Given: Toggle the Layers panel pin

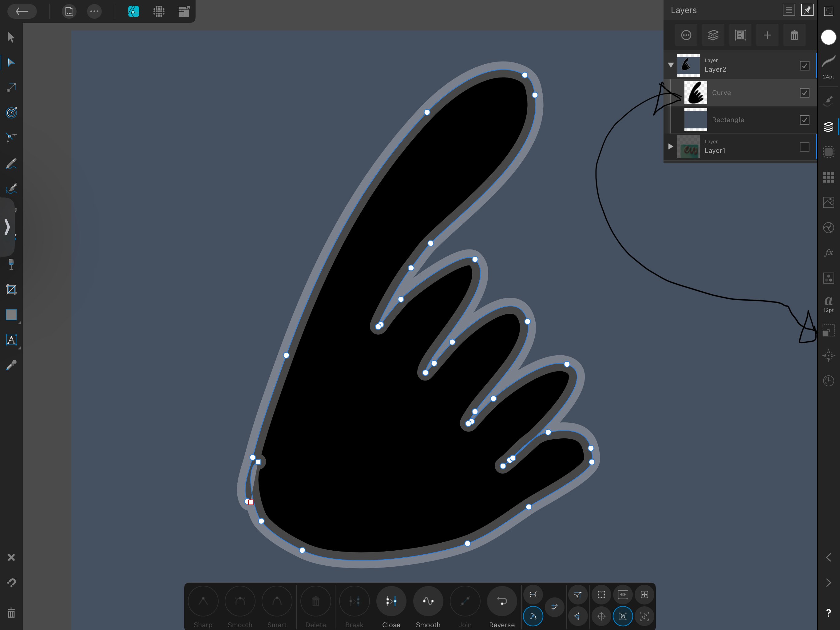Looking at the screenshot, I should coord(807,10).
